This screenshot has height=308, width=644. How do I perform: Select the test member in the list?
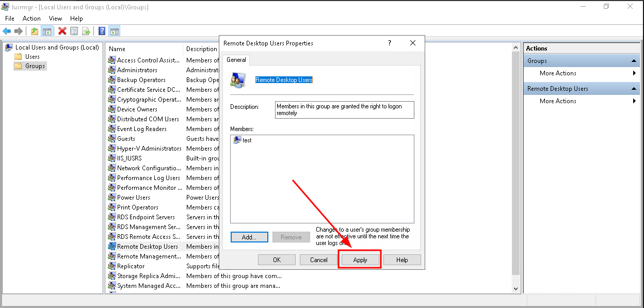(x=247, y=140)
